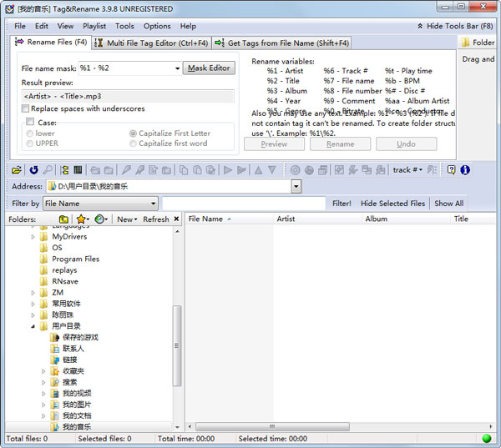Click the blue refresh arrow toolbar icon
Image resolution: width=501 pixels, height=448 pixels.
point(33,170)
